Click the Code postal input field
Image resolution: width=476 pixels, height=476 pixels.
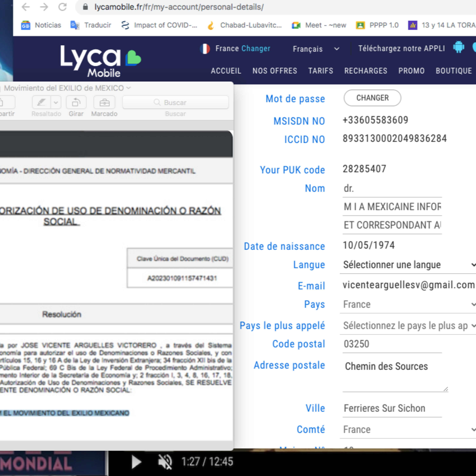392,344
